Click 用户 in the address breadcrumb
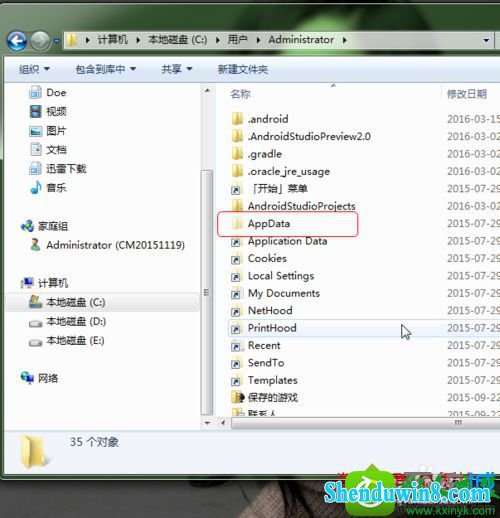The height and width of the screenshot is (518, 500). click(237, 40)
